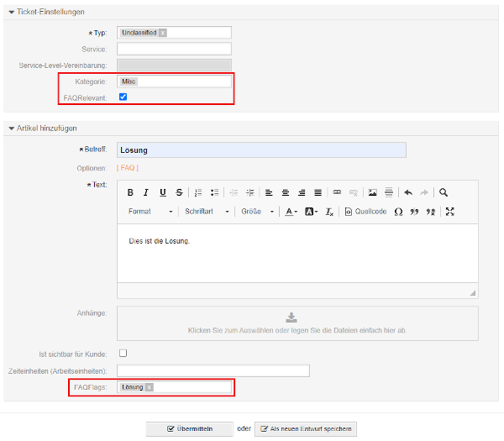Image resolution: width=504 pixels, height=441 pixels.
Task: Uncheck the FAQRelevant checkbox
Action: click(x=123, y=97)
